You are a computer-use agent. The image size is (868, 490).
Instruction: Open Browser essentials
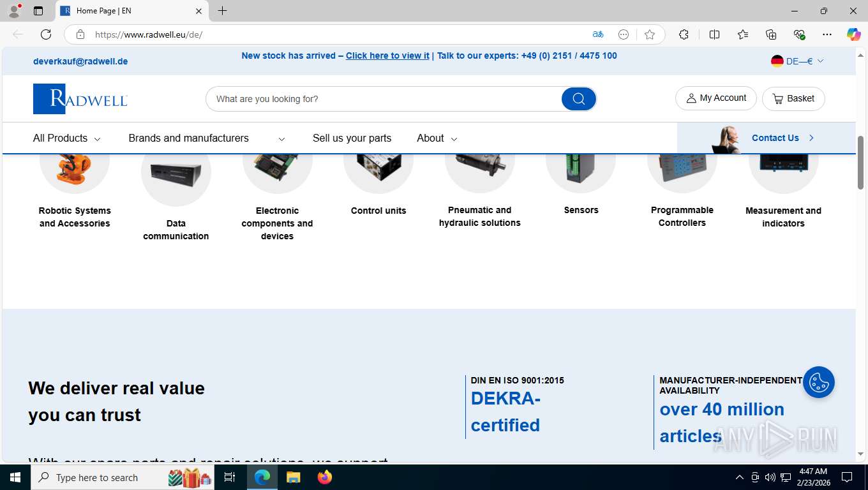(x=799, y=34)
